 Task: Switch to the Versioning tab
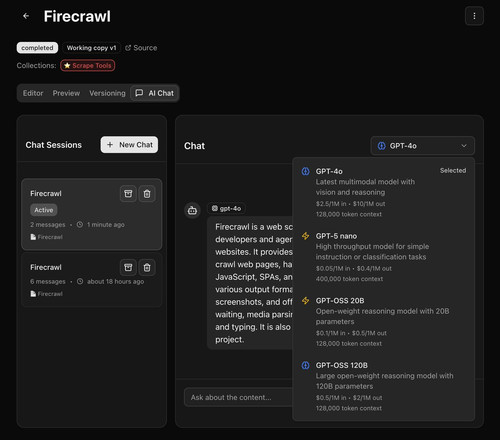(107, 93)
